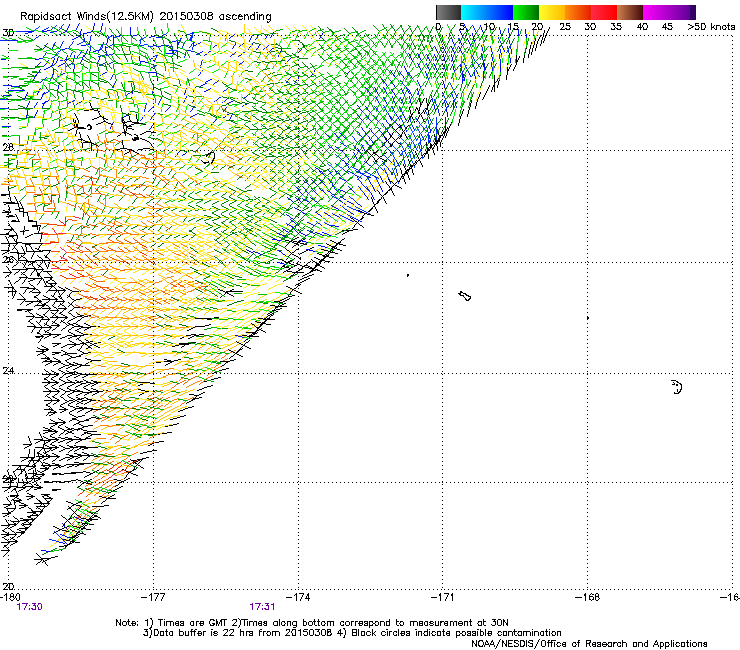
Task: Click the '-174' longitude axis label
Action: click(x=298, y=597)
